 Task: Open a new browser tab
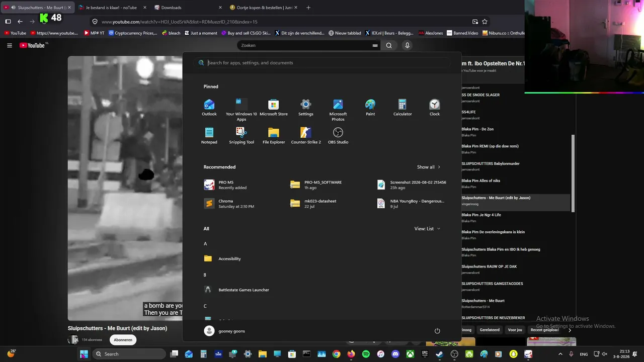pyautogui.click(x=308, y=8)
